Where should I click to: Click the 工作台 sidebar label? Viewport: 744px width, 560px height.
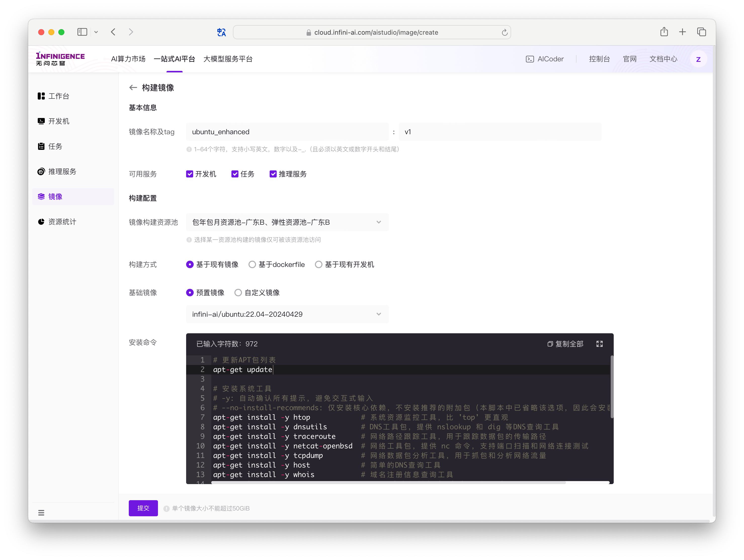59,96
